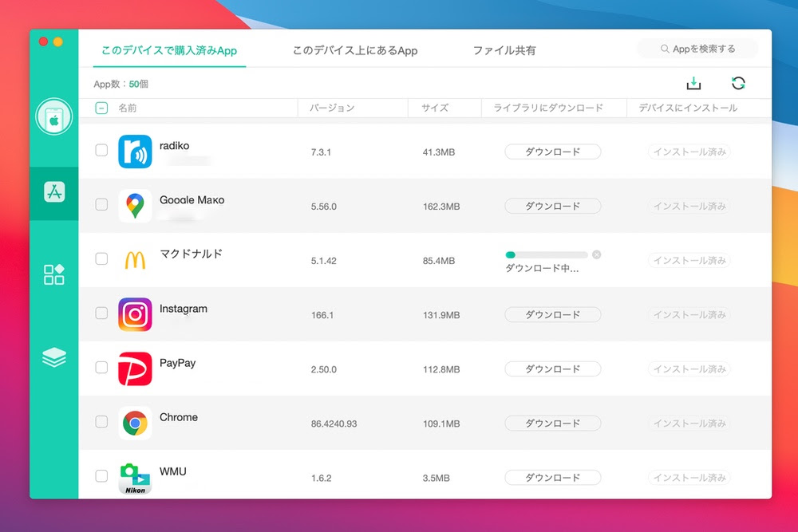Open the ファイル共有 tab
Image resolution: width=798 pixels, height=532 pixels.
coord(504,50)
